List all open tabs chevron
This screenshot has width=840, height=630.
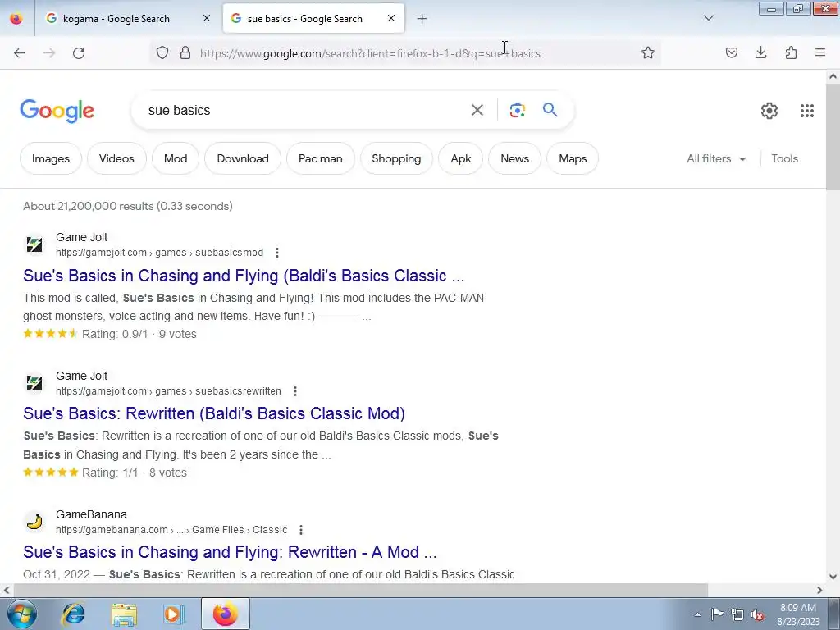point(709,18)
